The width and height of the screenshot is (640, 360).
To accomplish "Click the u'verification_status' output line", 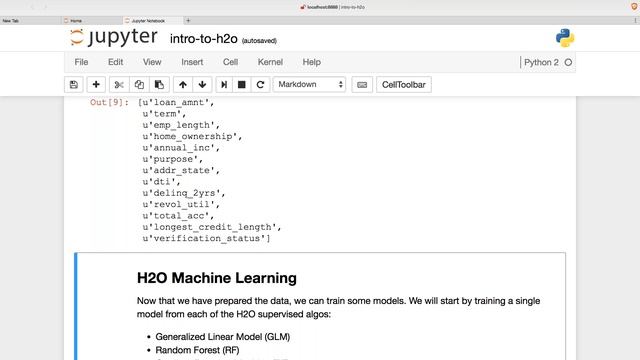I will click(x=206, y=238).
